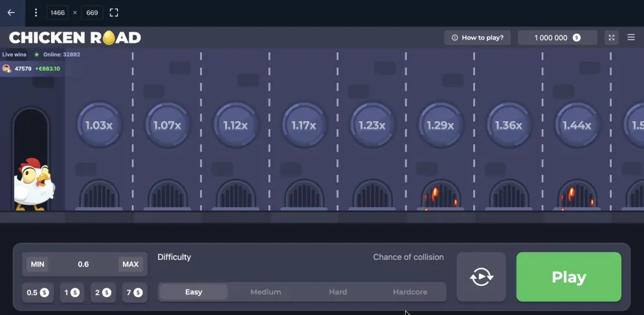Open the three-dot options menu
644x315 pixels.
[x=36, y=13]
